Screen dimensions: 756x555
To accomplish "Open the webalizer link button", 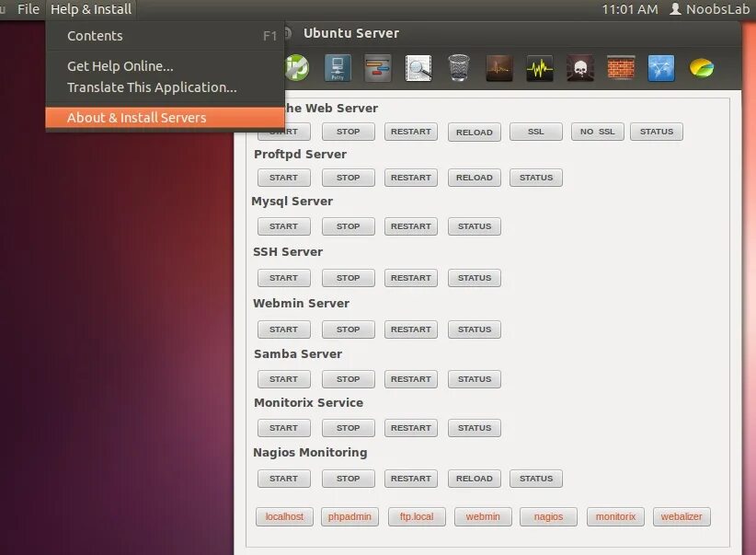I will click(x=682, y=517).
